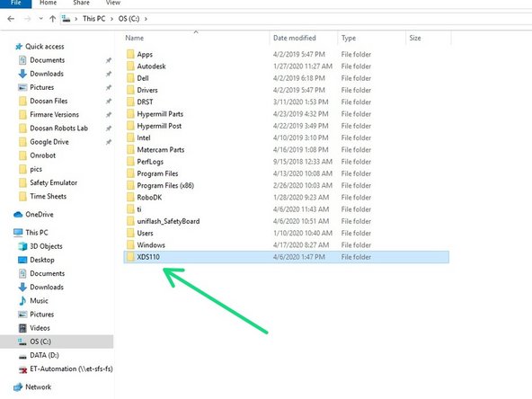Viewport: 532px width, 399px height.
Task: Select the Users folder icon
Action: pyautogui.click(x=130, y=233)
